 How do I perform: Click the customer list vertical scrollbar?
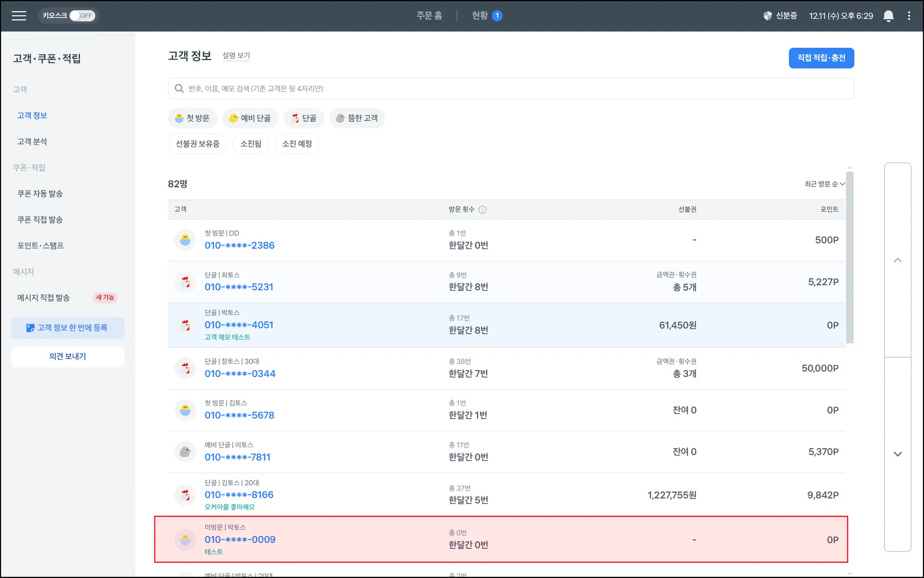[x=850, y=257]
